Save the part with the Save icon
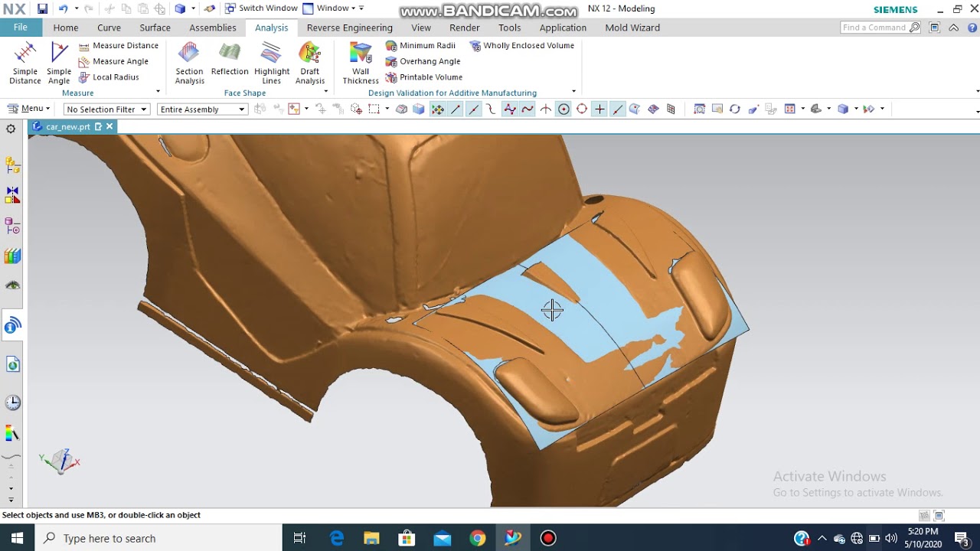This screenshot has height=551, width=980. pyautogui.click(x=42, y=8)
